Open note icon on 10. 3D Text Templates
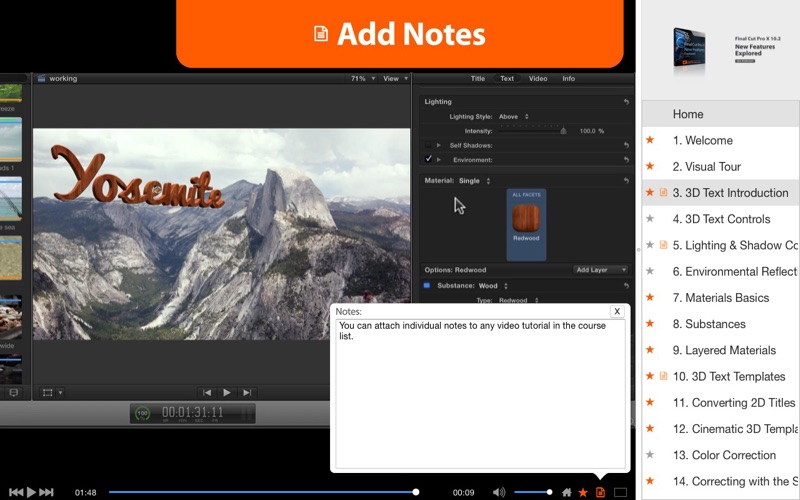Screen dimensions: 800x500 click(x=663, y=376)
